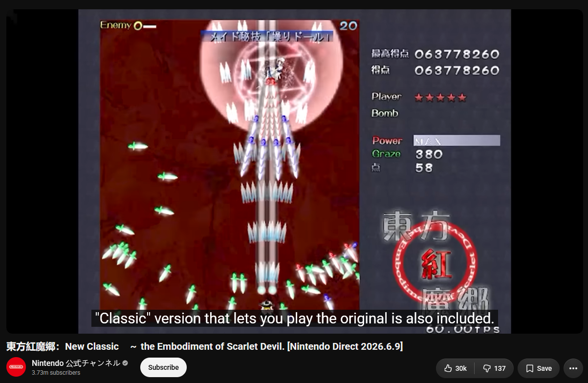This screenshot has height=383, width=588.
Task: Click the Enemy health indicator label
Action: point(116,25)
